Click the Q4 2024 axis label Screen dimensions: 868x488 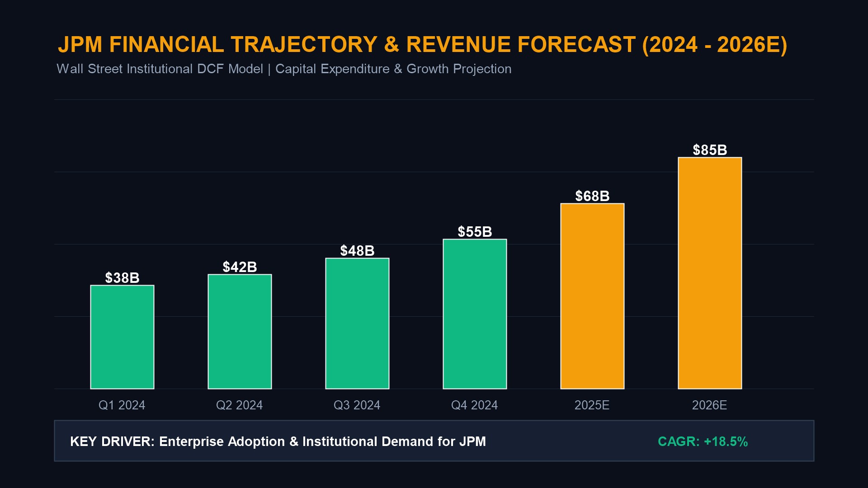pyautogui.click(x=475, y=405)
